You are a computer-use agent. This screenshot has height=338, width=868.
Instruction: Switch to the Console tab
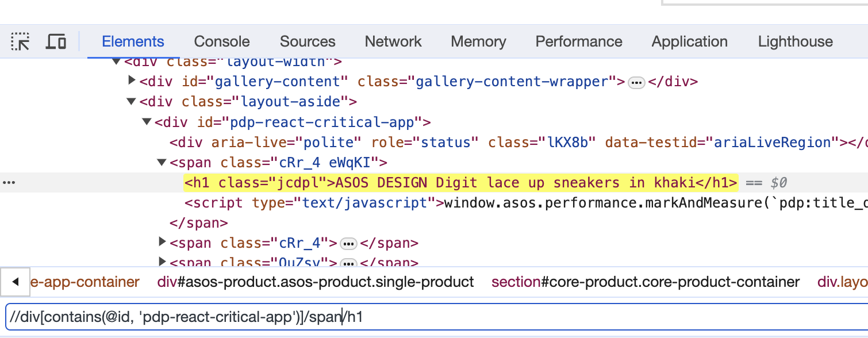point(221,41)
